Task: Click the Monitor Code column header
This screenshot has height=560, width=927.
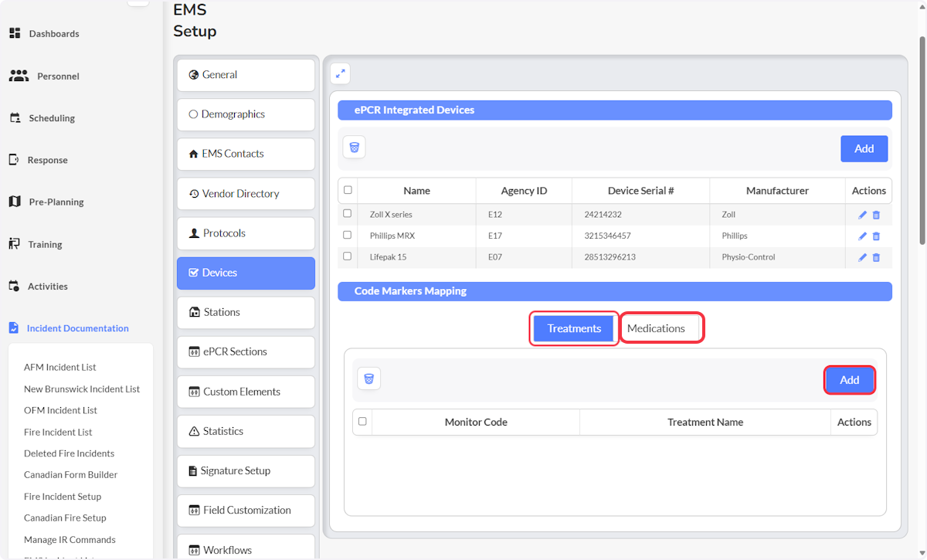Action: [476, 423]
